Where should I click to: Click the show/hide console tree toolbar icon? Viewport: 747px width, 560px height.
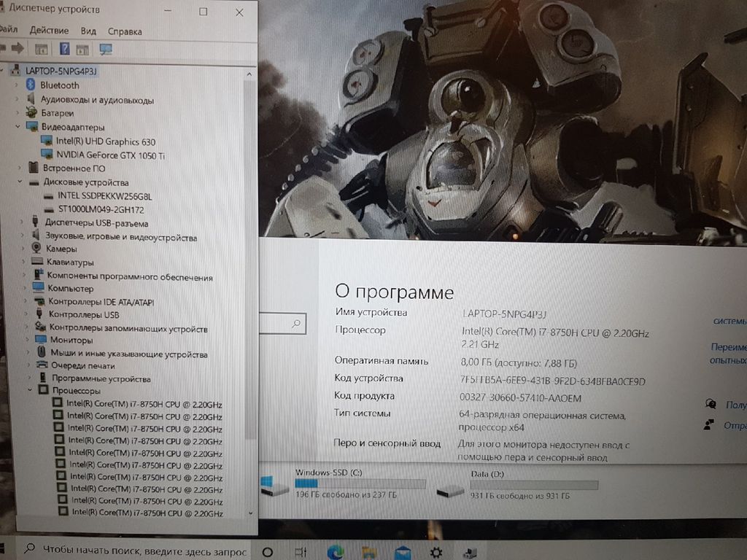[x=42, y=49]
